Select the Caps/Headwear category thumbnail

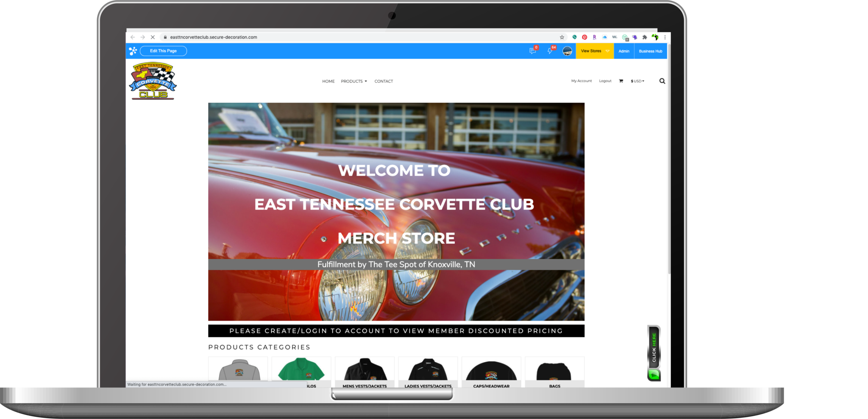[x=491, y=372]
